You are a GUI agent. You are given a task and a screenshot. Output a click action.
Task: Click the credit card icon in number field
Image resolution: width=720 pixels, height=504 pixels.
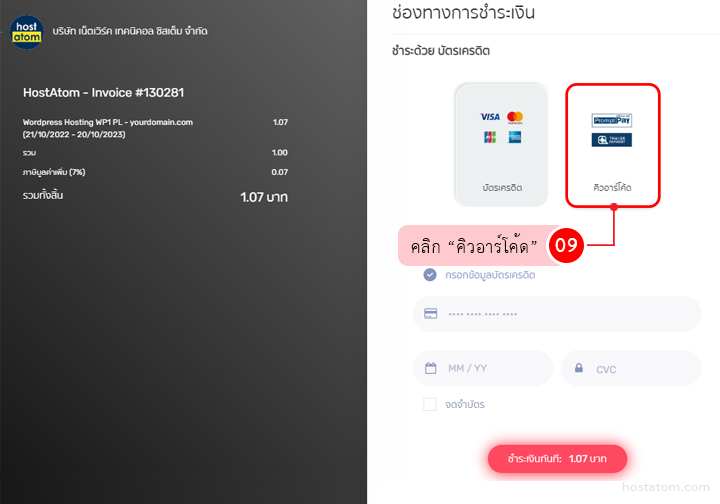coord(430,314)
